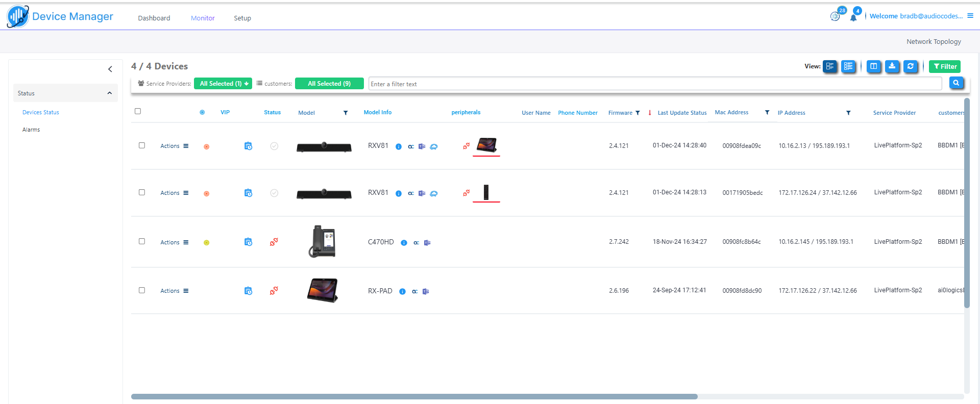Click the vertical scrollbar at table right
Viewport: 980px width, 404px height.
pyautogui.click(x=967, y=203)
